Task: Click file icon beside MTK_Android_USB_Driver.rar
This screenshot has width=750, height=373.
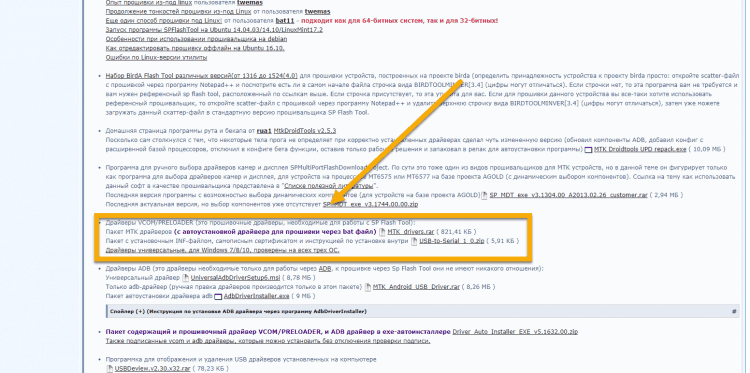Action: tap(368, 287)
